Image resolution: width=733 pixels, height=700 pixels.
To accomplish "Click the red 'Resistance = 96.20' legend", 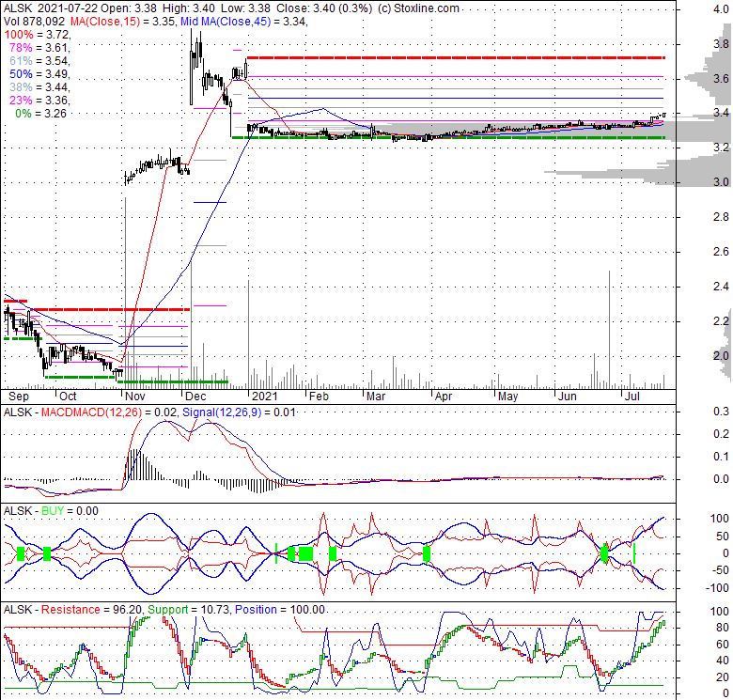I will click(x=92, y=610).
